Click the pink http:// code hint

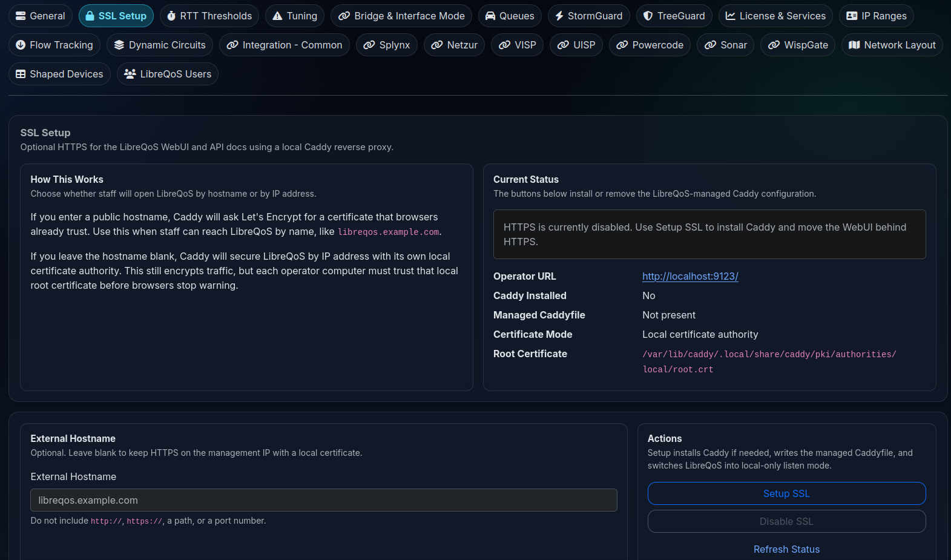coord(107,521)
